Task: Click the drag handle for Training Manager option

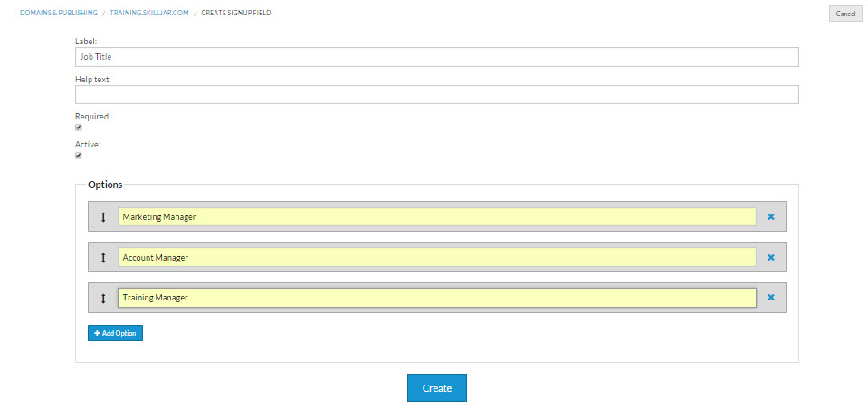Action: point(103,298)
